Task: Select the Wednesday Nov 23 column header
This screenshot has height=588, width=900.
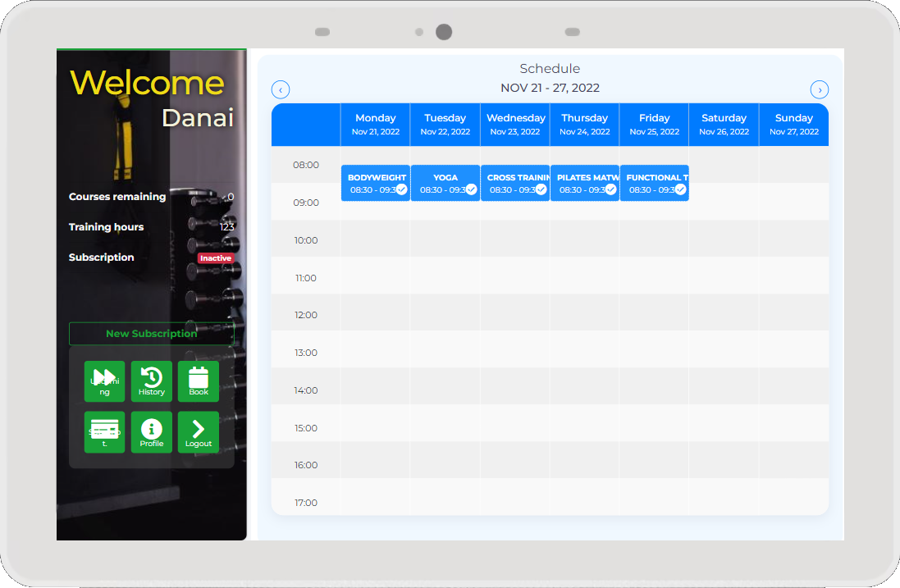Action: [x=515, y=125]
